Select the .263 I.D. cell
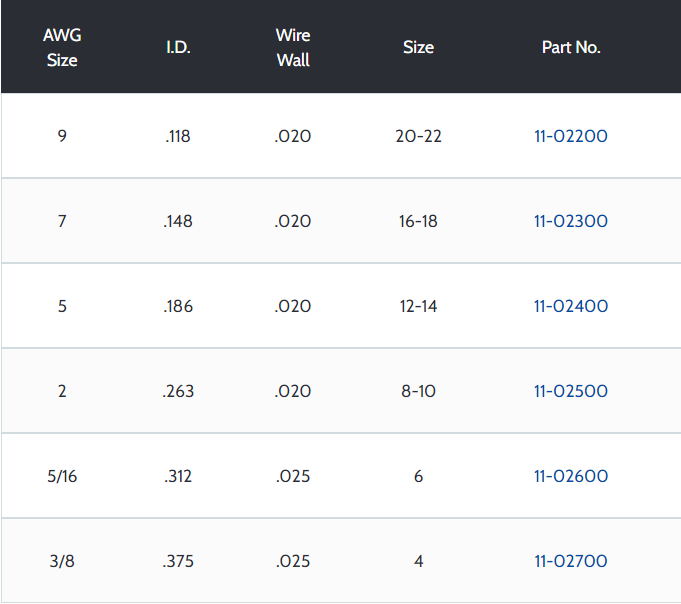This screenshot has height=604, width=681. (178, 391)
